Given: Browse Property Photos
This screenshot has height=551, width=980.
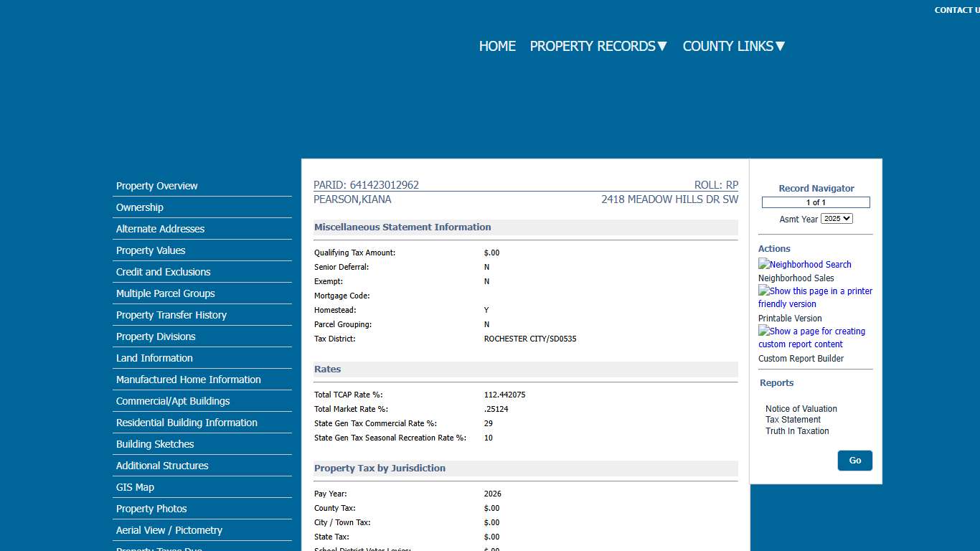Looking at the screenshot, I should point(151,509).
